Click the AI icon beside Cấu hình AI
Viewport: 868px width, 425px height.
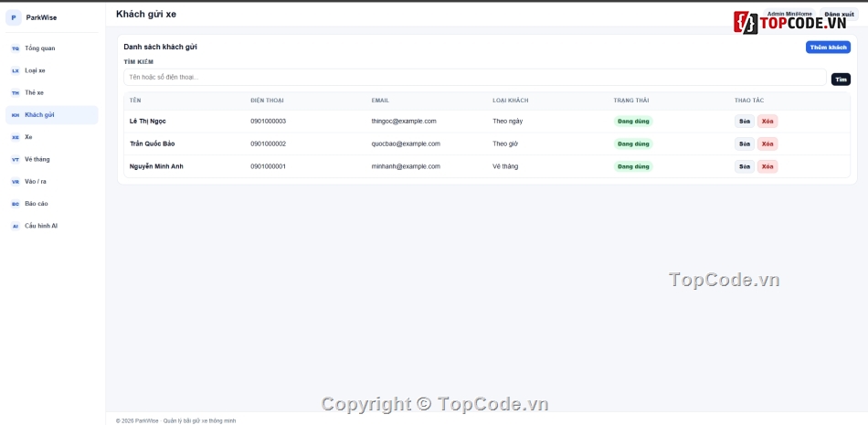[16, 226]
